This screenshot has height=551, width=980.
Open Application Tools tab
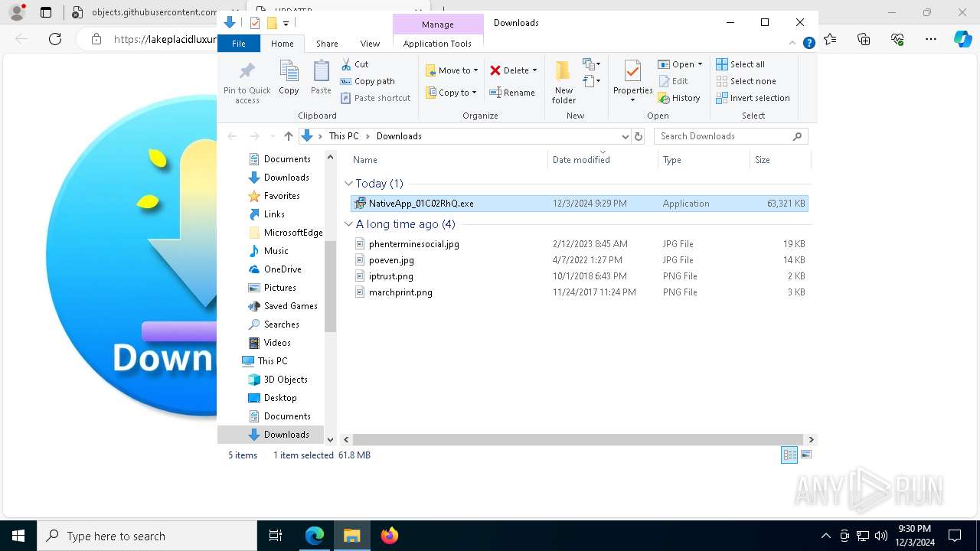coord(437,44)
